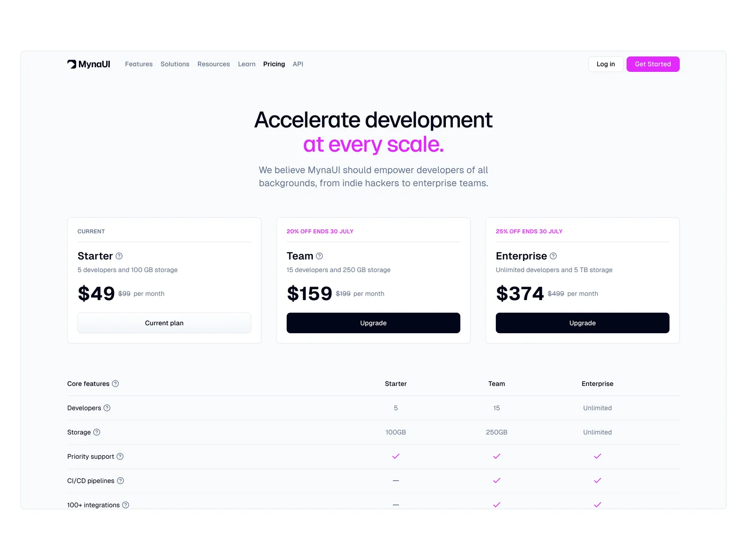Select the Pricing nav item
Image resolution: width=747 pixels, height=560 pixels.
[x=274, y=64]
